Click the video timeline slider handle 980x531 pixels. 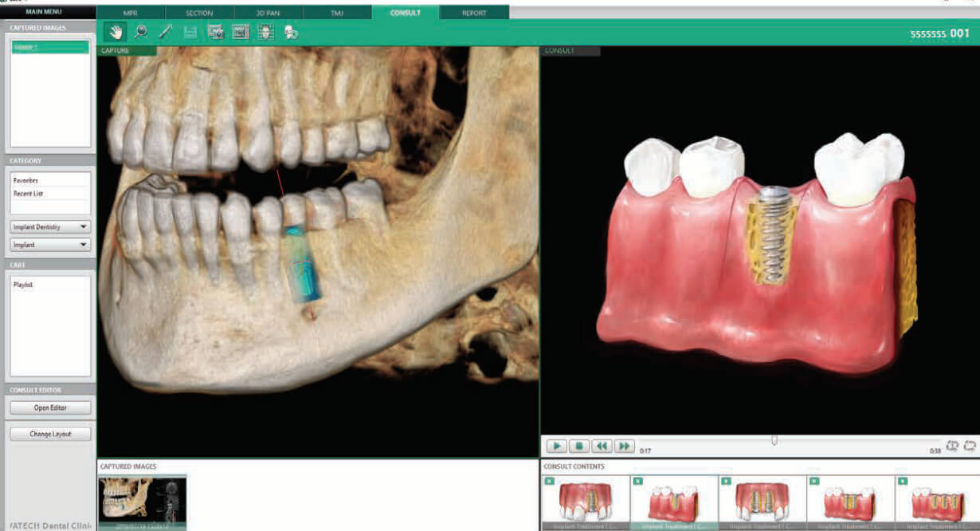774,439
